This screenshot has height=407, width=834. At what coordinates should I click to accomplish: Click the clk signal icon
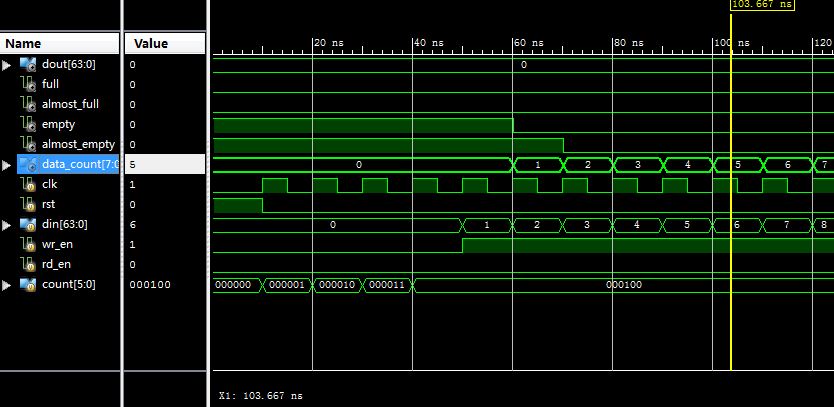click(x=28, y=185)
